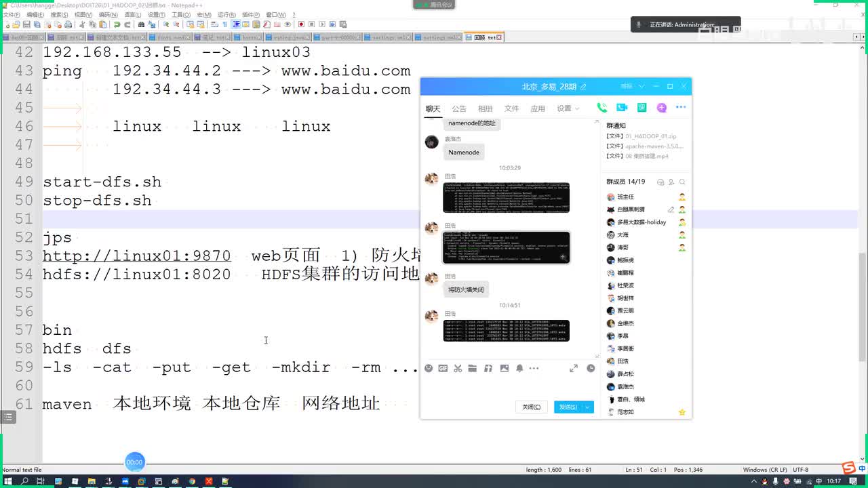
Task: Click Notepad++ Save file toolbar icon
Action: click(x=26, y=24)
